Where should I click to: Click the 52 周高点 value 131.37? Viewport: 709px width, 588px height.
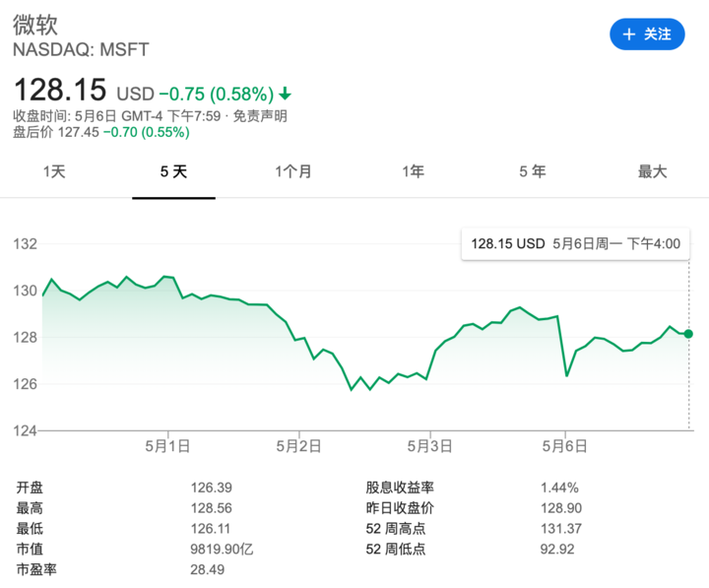pyautogui.click(x=561, y=528)
